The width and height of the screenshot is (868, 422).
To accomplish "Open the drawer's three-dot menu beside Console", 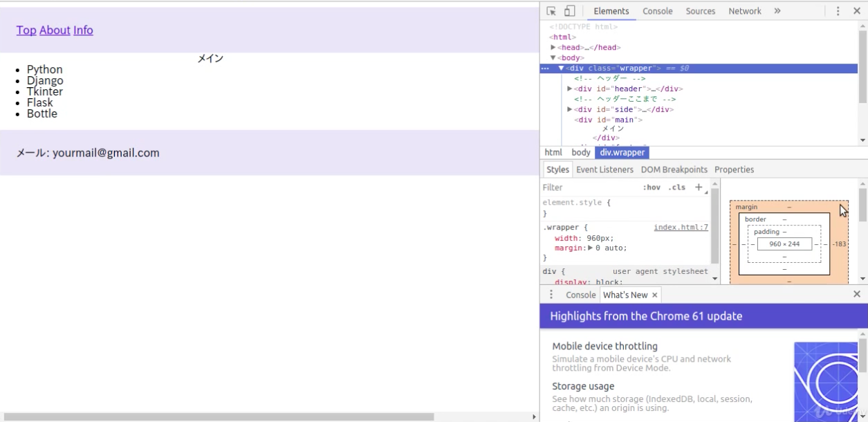I will [x=551, y=295].
